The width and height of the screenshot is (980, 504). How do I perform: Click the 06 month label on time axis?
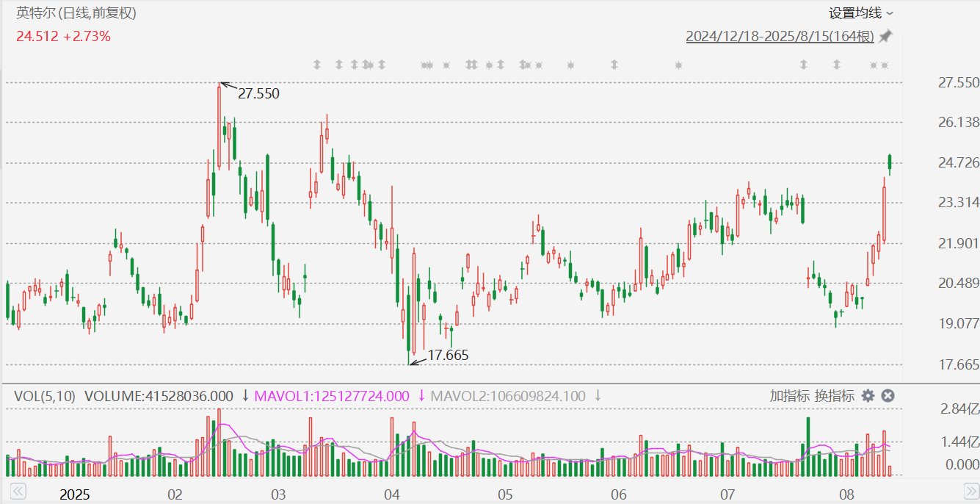click(x=618, y=494)
